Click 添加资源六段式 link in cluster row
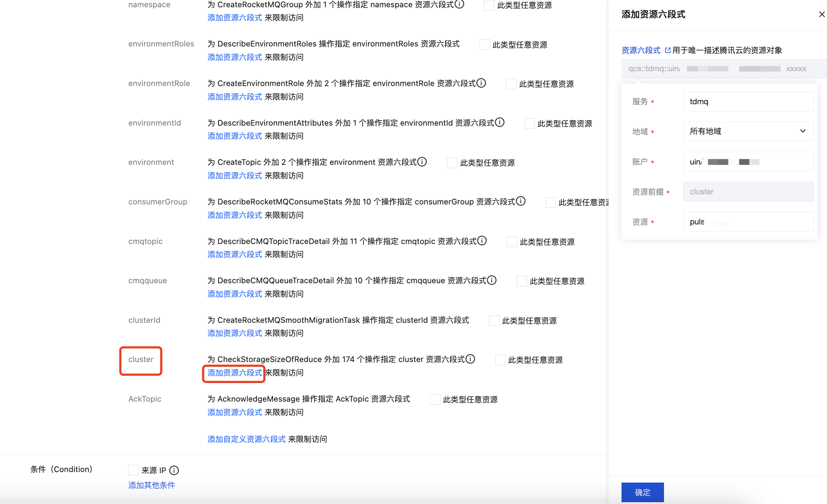Image resolution: width=827 pixels, height=504 pixels. click(235, 373)
